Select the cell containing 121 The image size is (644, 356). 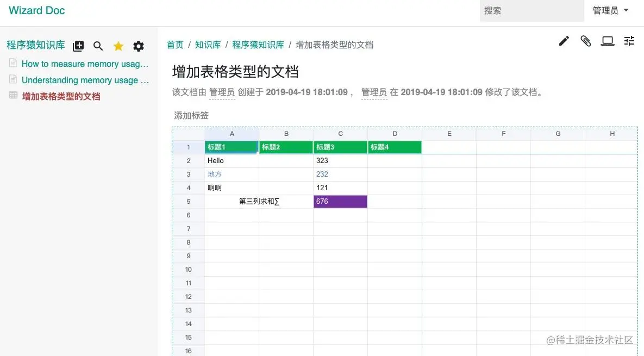341,188
